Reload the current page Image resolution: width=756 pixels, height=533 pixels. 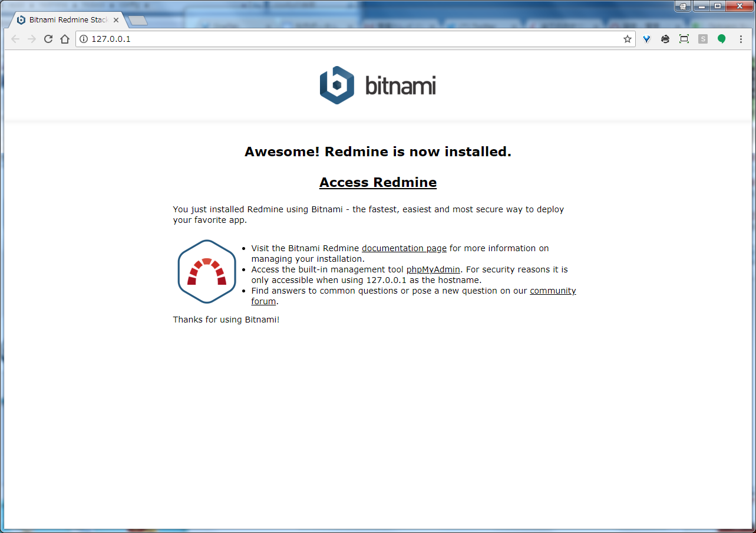click(48, 39)
